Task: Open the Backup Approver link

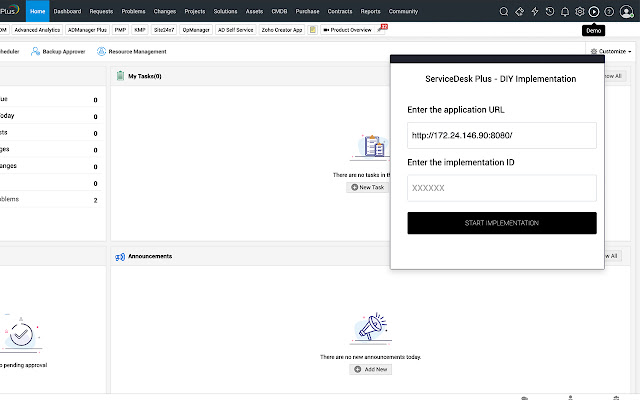Action: click(x=64, y=51)
